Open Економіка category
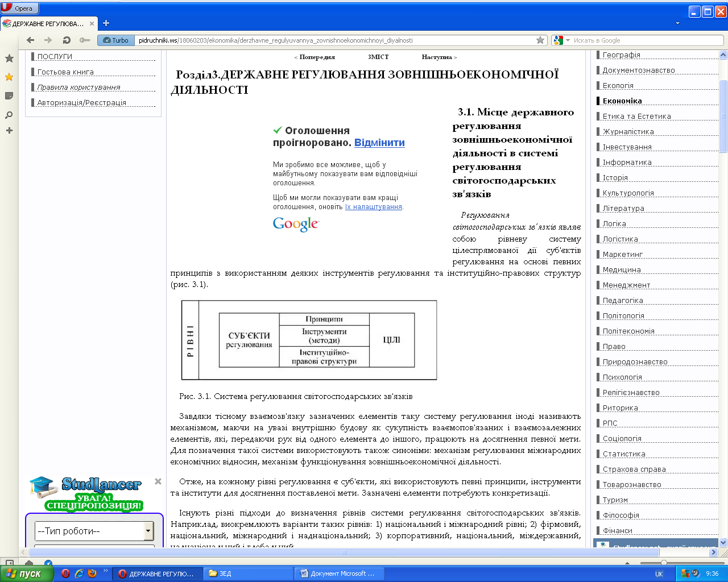 (622, 101)
